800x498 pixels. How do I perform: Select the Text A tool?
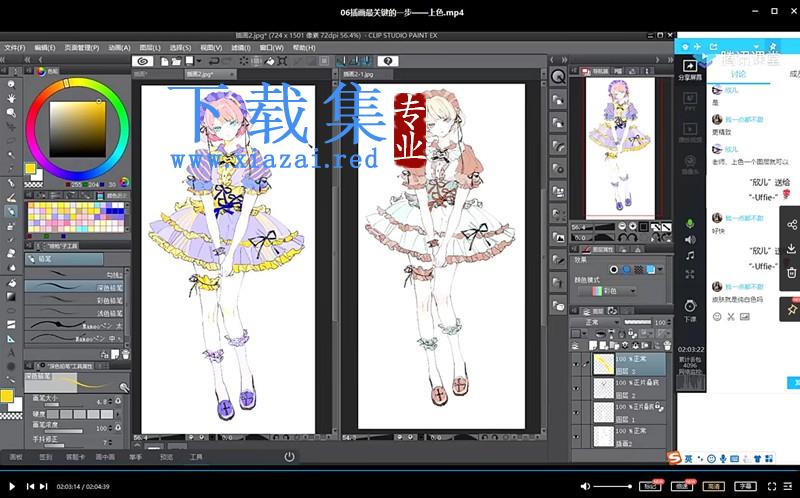(11, 353)
